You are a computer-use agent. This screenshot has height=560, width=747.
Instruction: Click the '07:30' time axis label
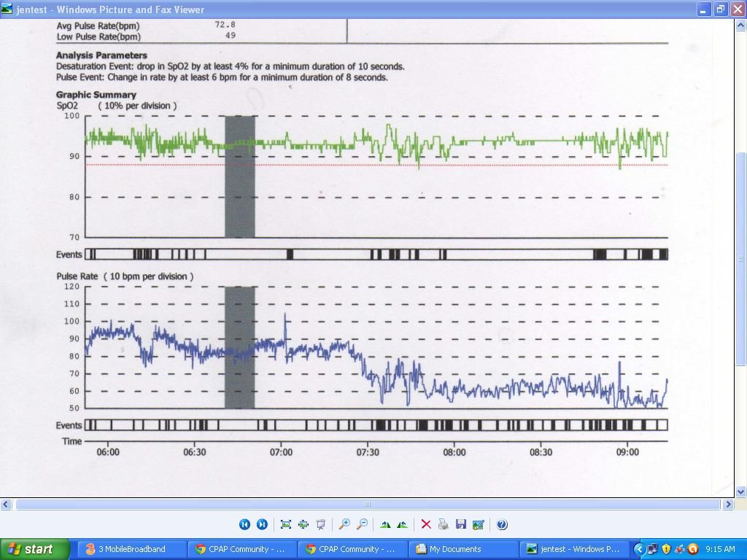(x=368, y=452)
